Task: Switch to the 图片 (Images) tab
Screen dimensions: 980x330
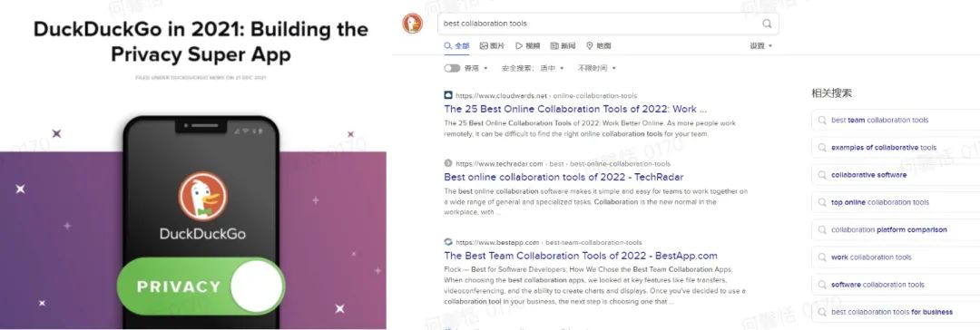Action: [x=492, y=45]
